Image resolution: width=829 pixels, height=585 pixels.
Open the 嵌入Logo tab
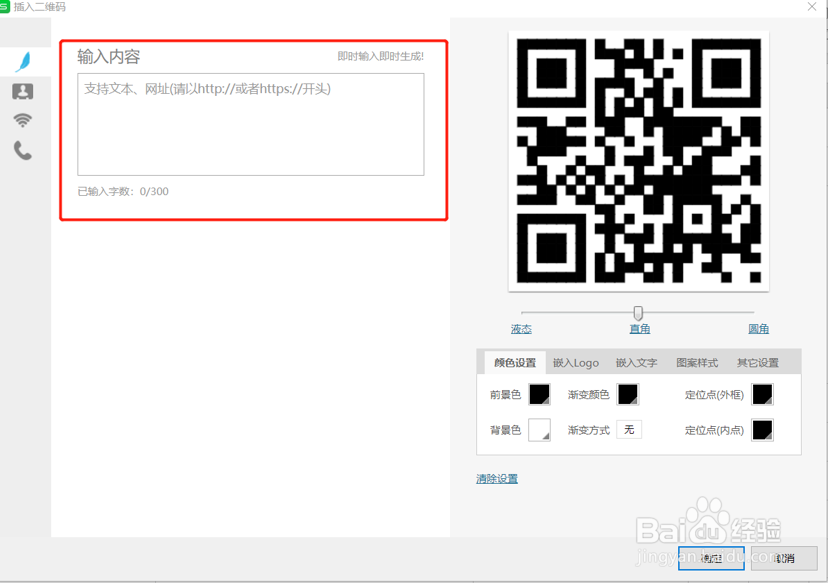(x=576, y=363)
